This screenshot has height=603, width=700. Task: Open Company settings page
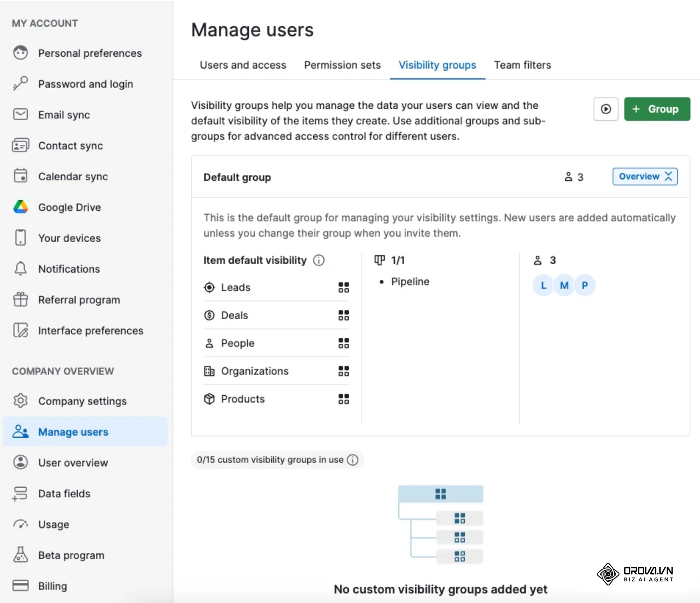pos(82,401)
